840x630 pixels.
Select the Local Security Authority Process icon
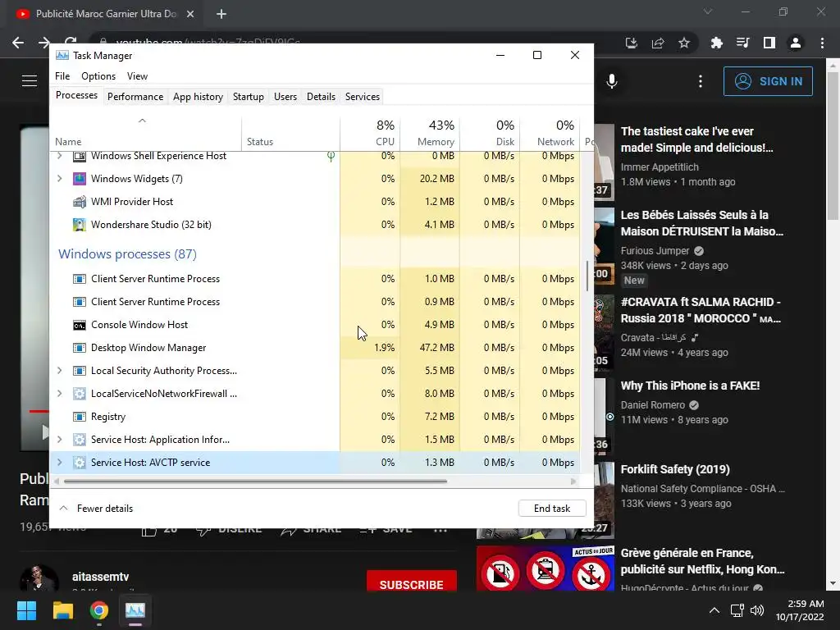pyautogui.click(x=80, y=370)
